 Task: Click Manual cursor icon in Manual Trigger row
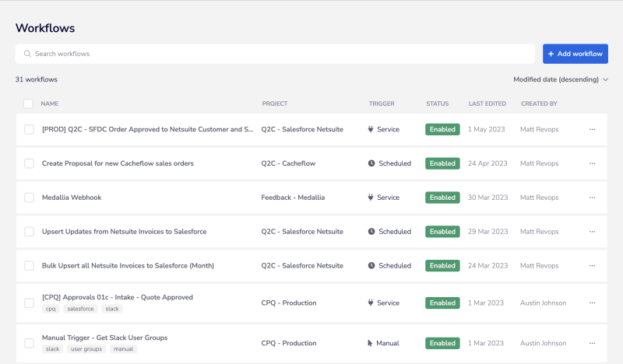pos(370,343)
